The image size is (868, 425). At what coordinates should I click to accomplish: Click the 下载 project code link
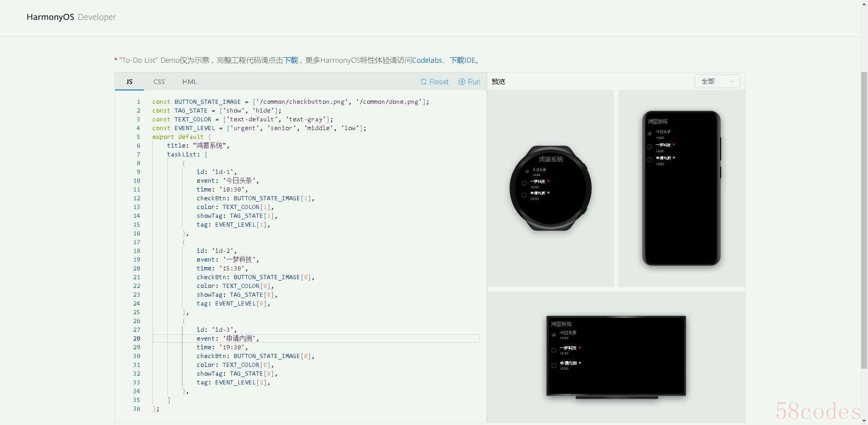[x=291, y=60]
